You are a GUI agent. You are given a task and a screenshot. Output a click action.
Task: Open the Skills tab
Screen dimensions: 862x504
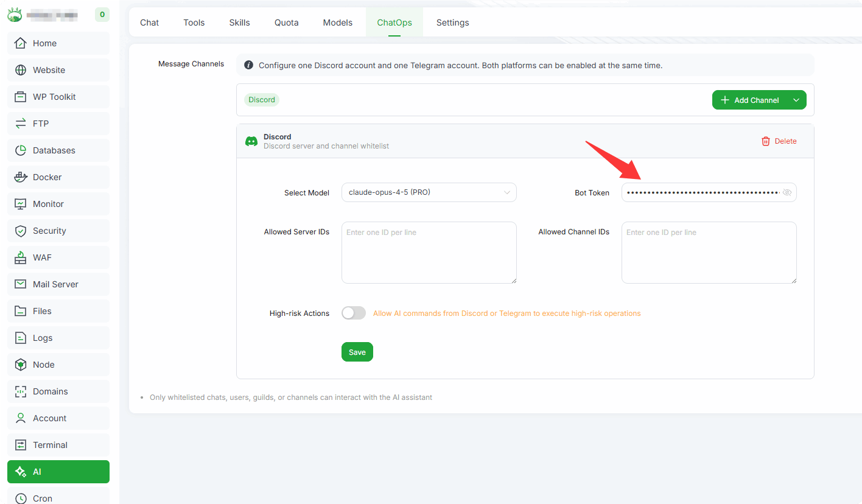[x=240, y=23]
